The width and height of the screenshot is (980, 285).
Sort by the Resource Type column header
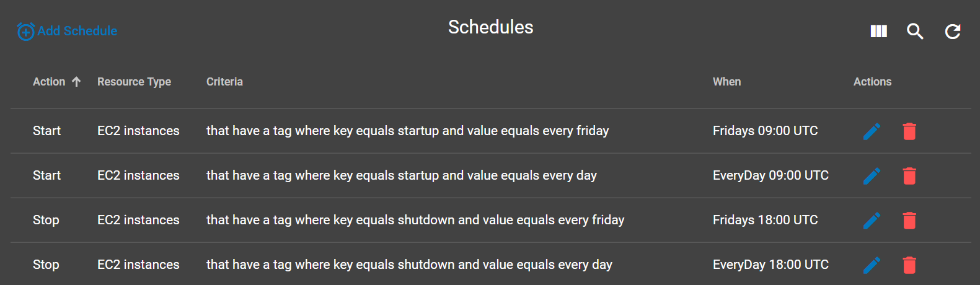[x=134, y=82]
